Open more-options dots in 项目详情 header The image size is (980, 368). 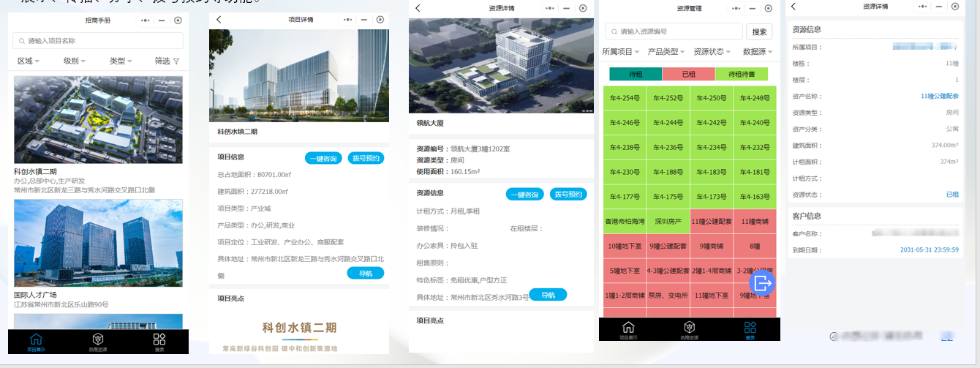pyautogui.click(x=346, y=20)
